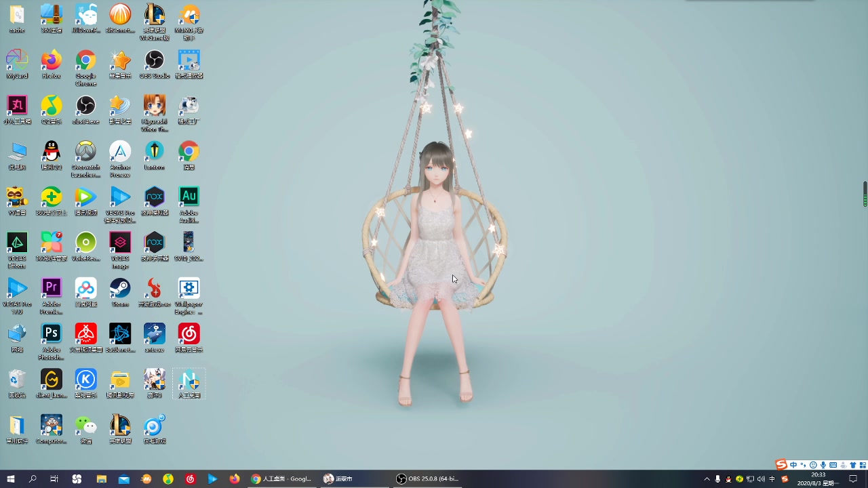
Task: Launch the Wallpaper Engine shortcut
Action: point(189,296)
